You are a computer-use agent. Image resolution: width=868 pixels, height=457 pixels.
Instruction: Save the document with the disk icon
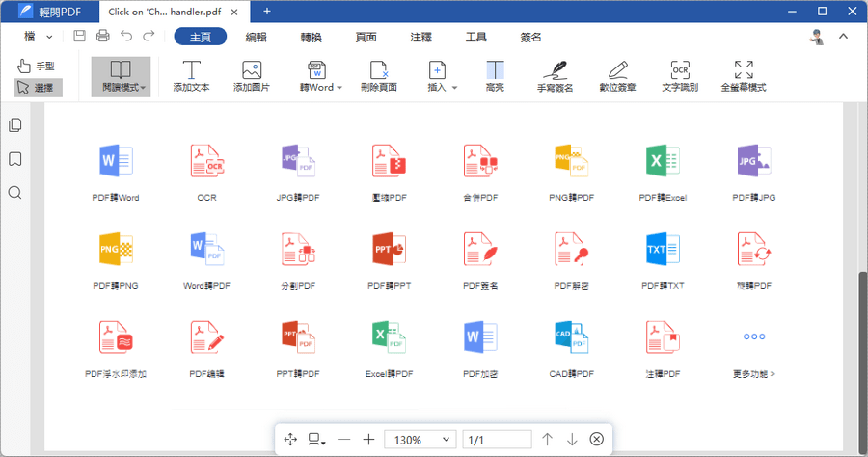(x=80, y=36)
